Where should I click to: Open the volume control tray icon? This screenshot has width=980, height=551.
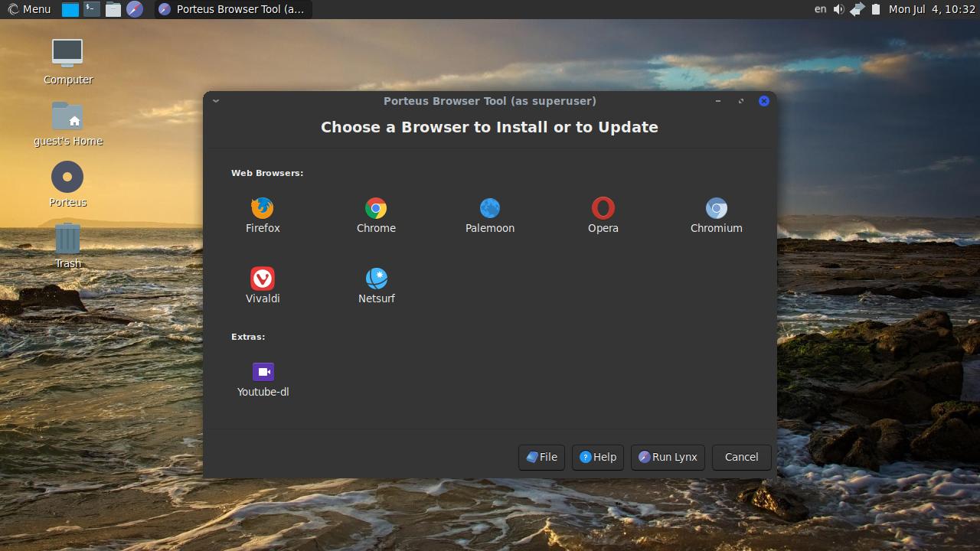point(838,9)
